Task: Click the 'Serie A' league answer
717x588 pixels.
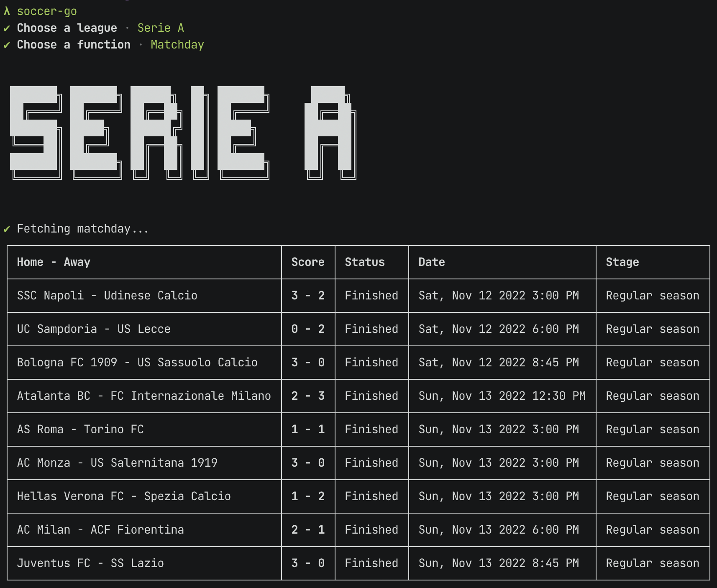Action: pyautogui.click(x=161, y=28)
